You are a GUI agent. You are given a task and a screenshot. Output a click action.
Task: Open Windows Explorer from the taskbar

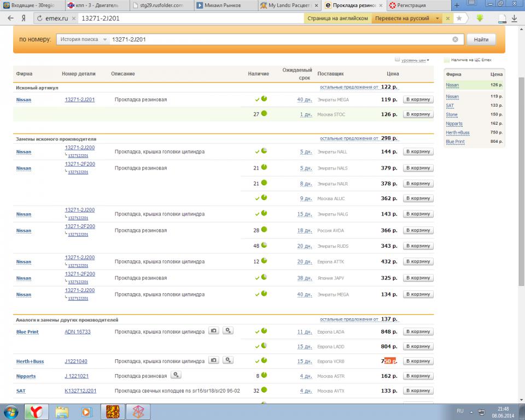coord(62,412)
